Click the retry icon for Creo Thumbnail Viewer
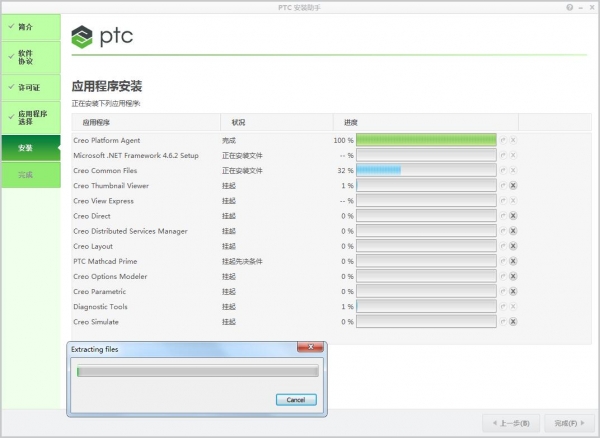600x438 pixels. coord(503,186)
